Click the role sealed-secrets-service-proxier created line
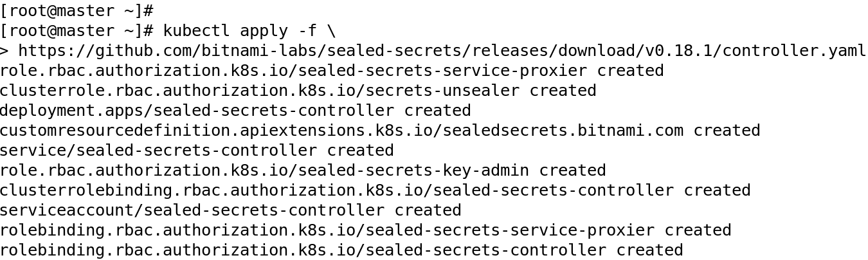The height and width of the screenshot is (260, 868). click(331, 71)
